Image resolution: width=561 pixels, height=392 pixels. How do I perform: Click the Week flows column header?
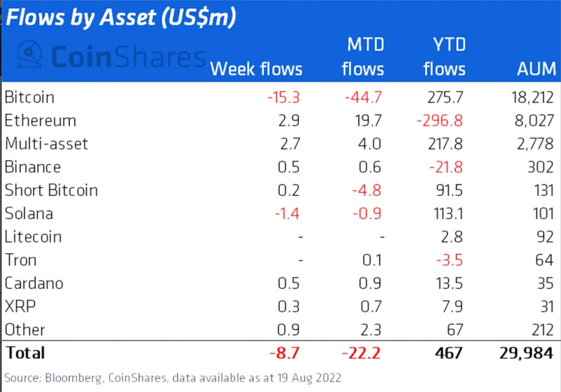pyautogui.click(x=256, y=69)
